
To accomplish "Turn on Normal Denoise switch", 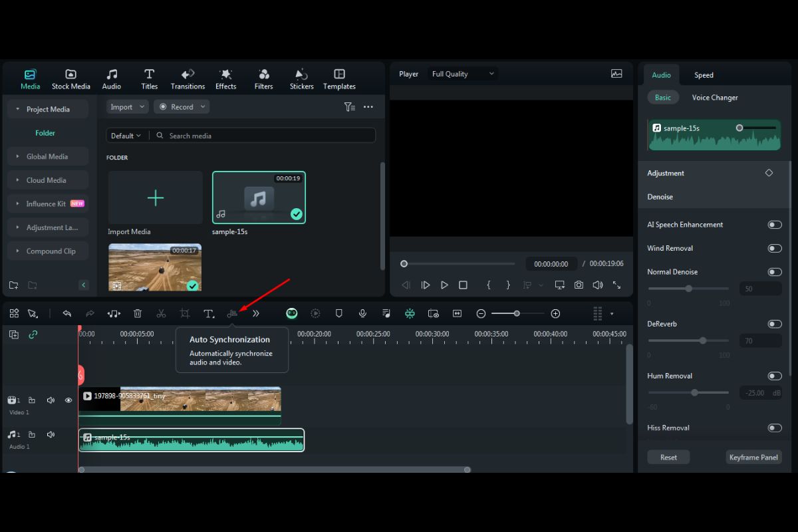I will [775, 272].
